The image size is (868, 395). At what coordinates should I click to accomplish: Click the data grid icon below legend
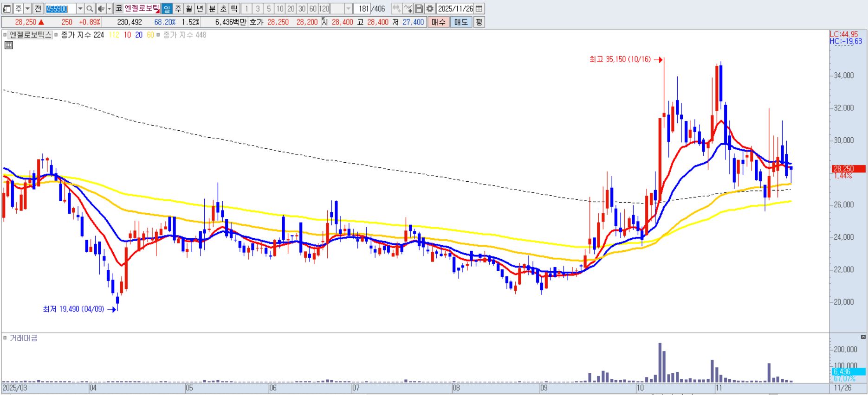tap(8, 45)
